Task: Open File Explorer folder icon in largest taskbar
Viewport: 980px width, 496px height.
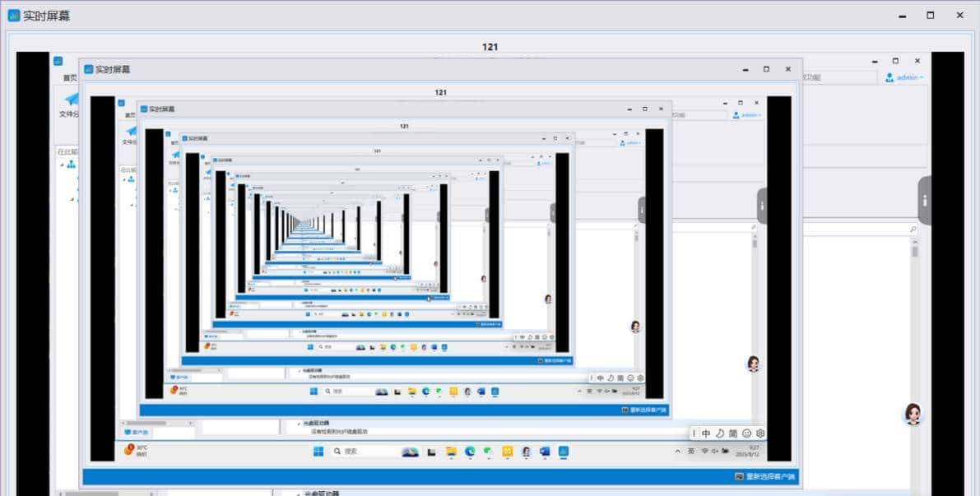Action: click(x=451, y=452)
